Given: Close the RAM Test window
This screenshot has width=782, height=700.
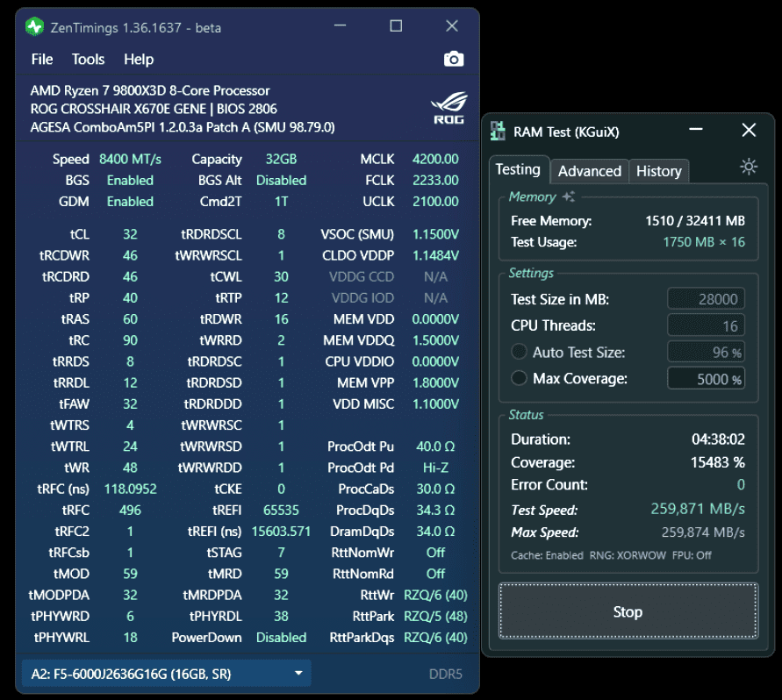Looking at the screenshot, I should tap(749, 130).
